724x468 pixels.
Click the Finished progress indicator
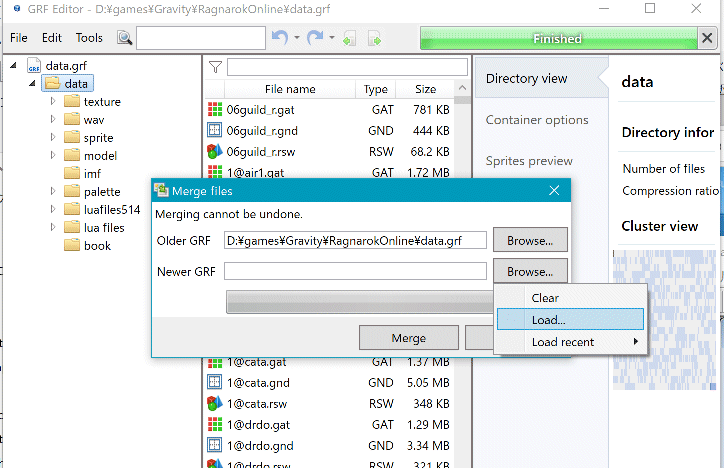point(559,38)
